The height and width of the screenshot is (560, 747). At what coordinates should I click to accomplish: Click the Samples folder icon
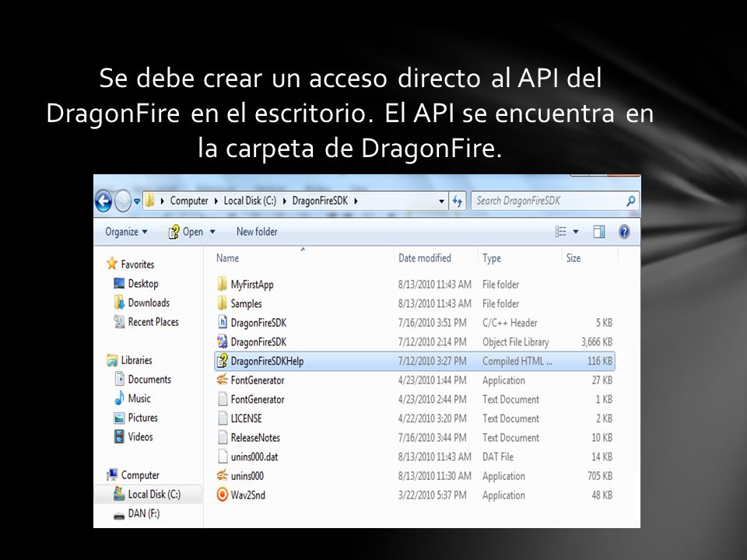[x=222, y=303]
